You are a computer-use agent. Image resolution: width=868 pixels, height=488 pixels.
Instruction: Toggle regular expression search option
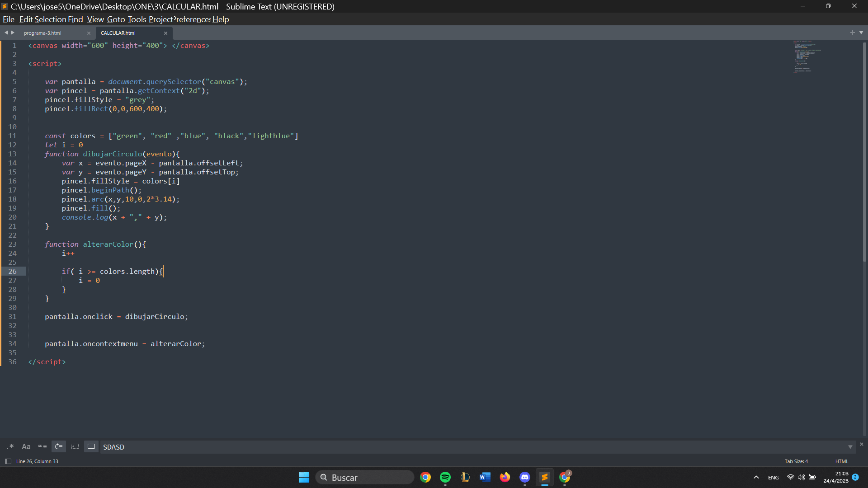(10, 446)
